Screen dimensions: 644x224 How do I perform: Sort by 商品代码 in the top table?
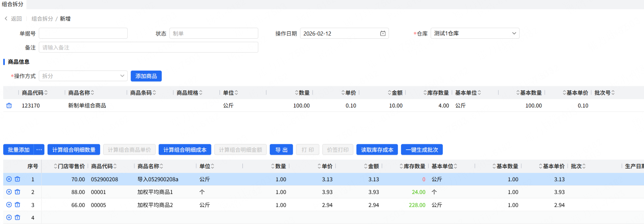[x=46, y=93]
